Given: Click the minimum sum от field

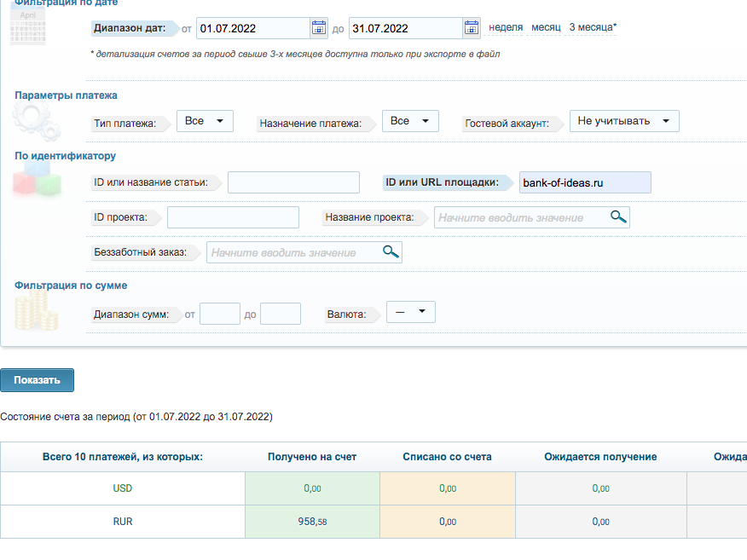Looking at the screenshot, I should [x=219, y=314].
